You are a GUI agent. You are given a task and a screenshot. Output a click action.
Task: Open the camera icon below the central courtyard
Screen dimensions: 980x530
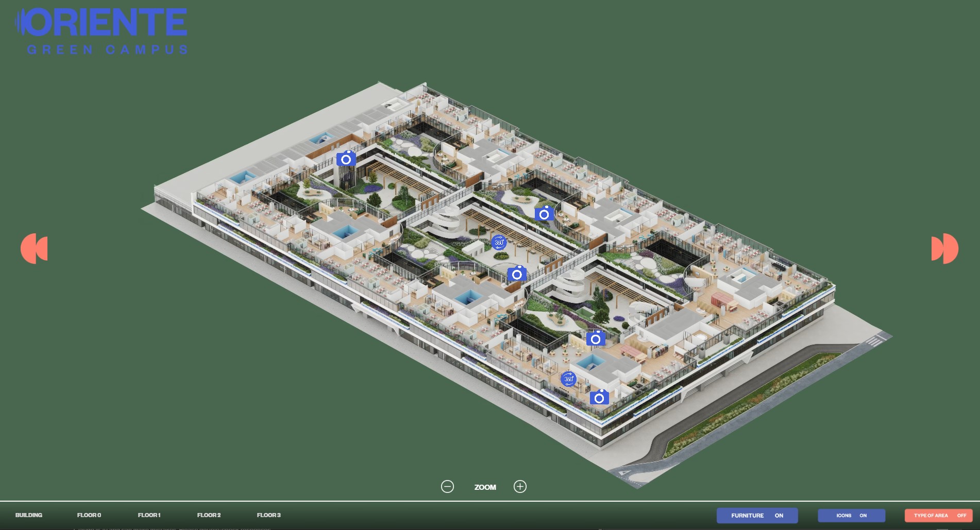coord(517,274)
